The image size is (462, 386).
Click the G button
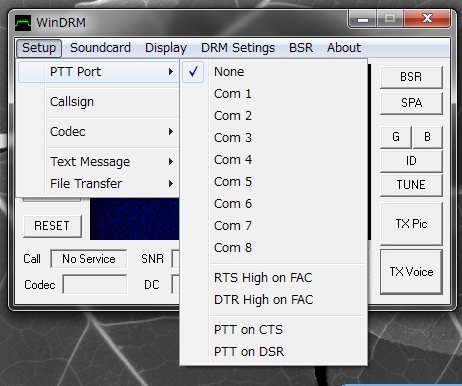point(396,137)
